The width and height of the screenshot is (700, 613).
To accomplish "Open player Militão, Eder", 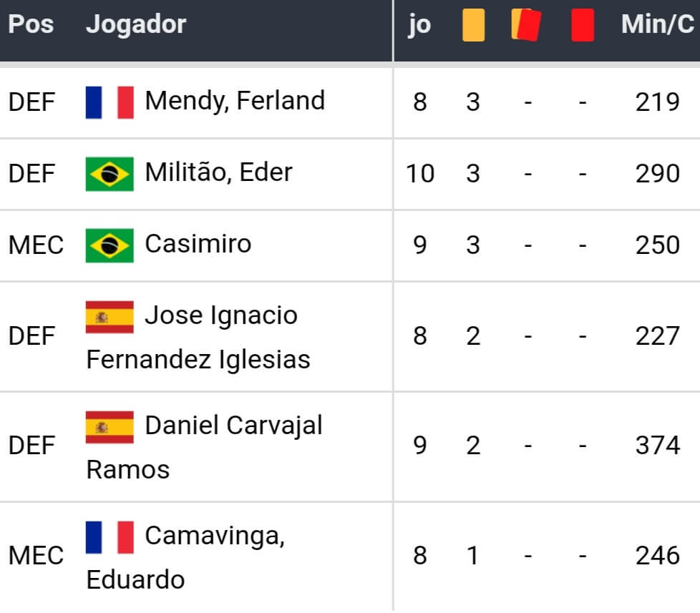I will click(x=218, y=172).
